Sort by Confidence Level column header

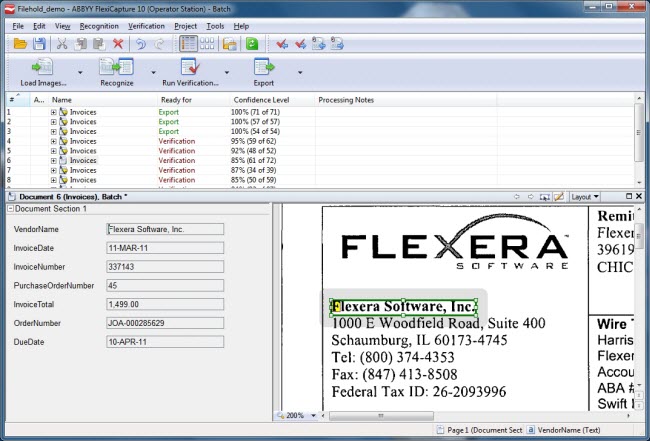272,100
